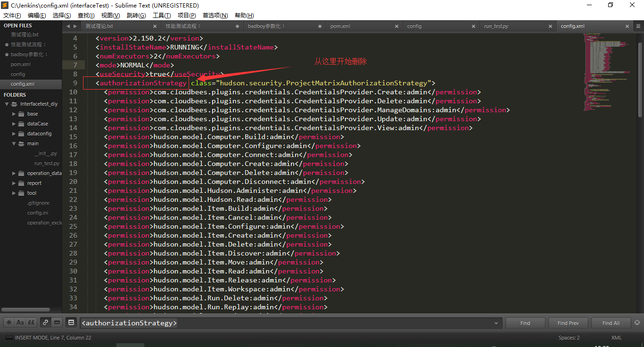Close the run_test.py tab
Image resolution: width=644 pixels, height=347 pixels.
(x=549, y=26)
